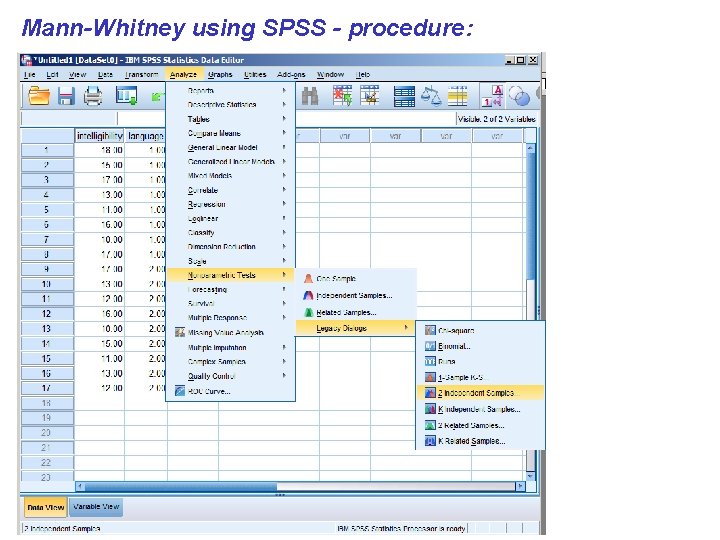The image size is (720, 540).
Task: Click the horizontal scrollbar right arrow
Action: 520,486
